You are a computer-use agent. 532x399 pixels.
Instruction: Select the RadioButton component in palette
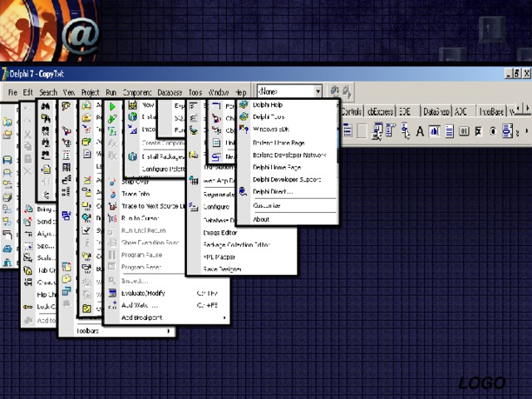493,131
